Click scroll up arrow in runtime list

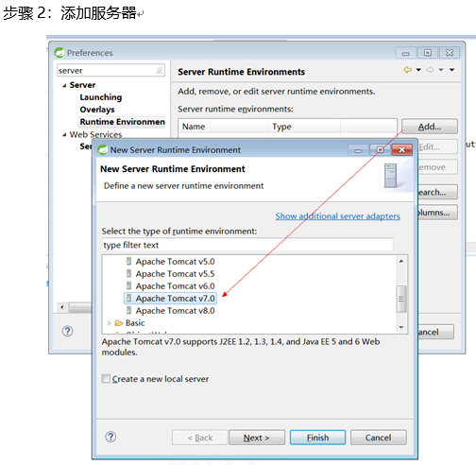coord(401,261)
